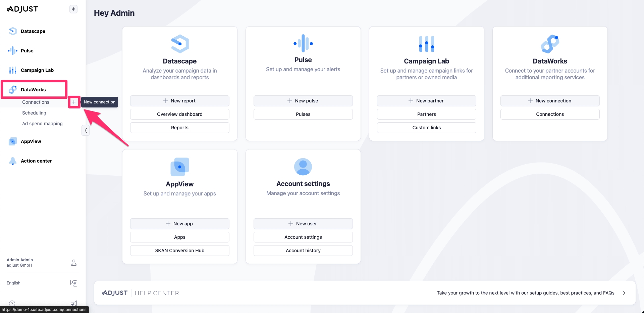Click the help question mark icon
Image resolution: width=644 pixels, height=313 pixels.
(12, 303)
